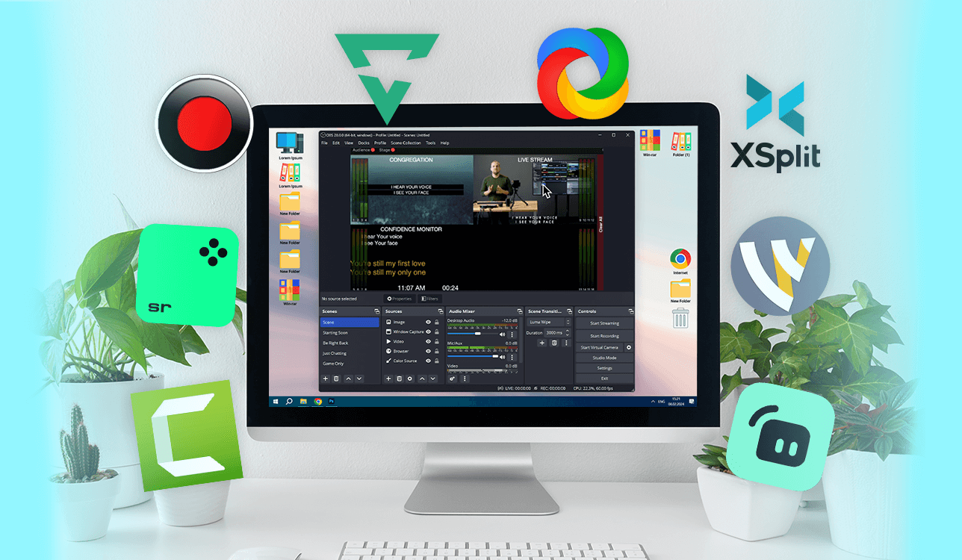
Task: Move source down in Sources panel
Action: (x=432, y=379)
